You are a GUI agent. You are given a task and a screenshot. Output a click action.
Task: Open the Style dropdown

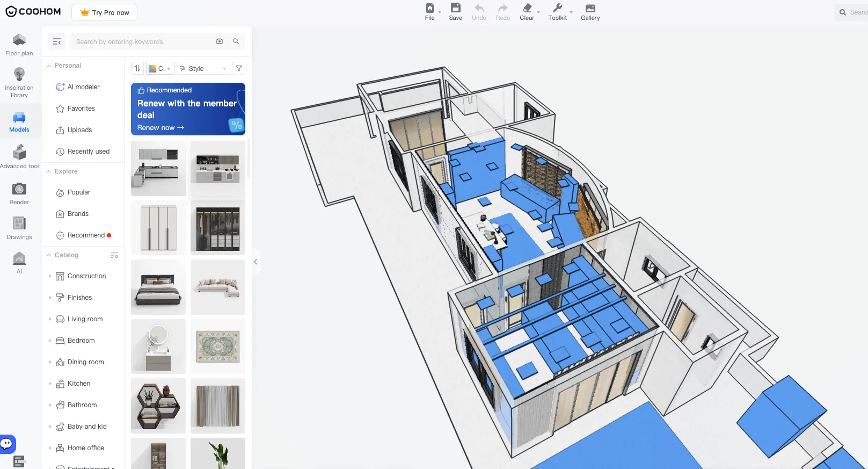tap(203, 68)
